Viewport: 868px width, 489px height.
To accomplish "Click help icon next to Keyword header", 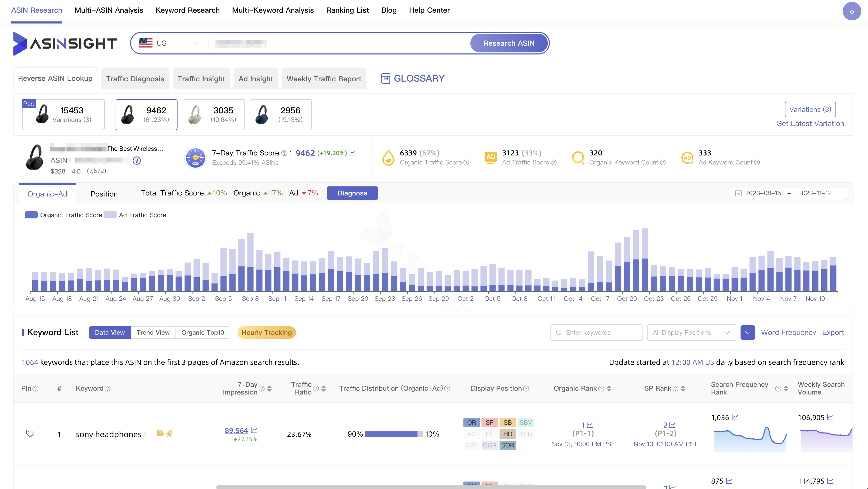I will 108,389.
